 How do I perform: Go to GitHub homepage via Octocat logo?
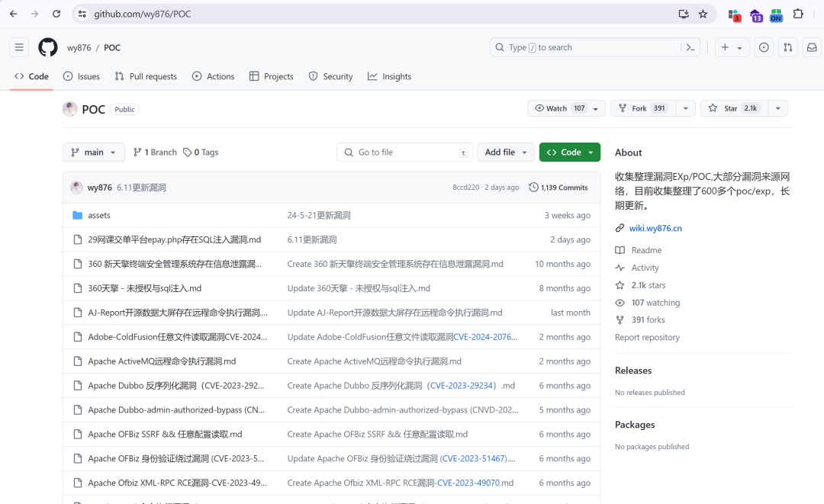pyautogui.click(x=48, y=47)
